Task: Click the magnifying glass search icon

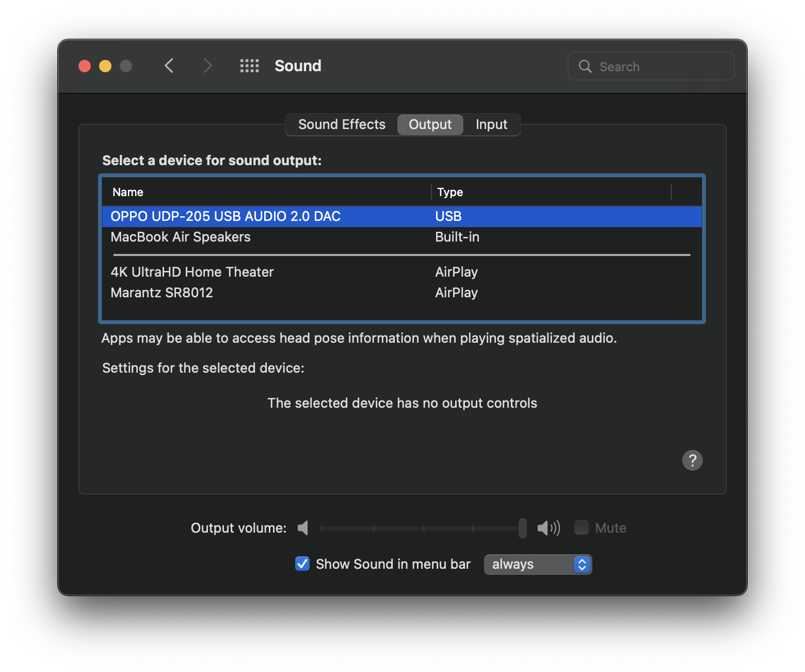Action: click(585, 67)
